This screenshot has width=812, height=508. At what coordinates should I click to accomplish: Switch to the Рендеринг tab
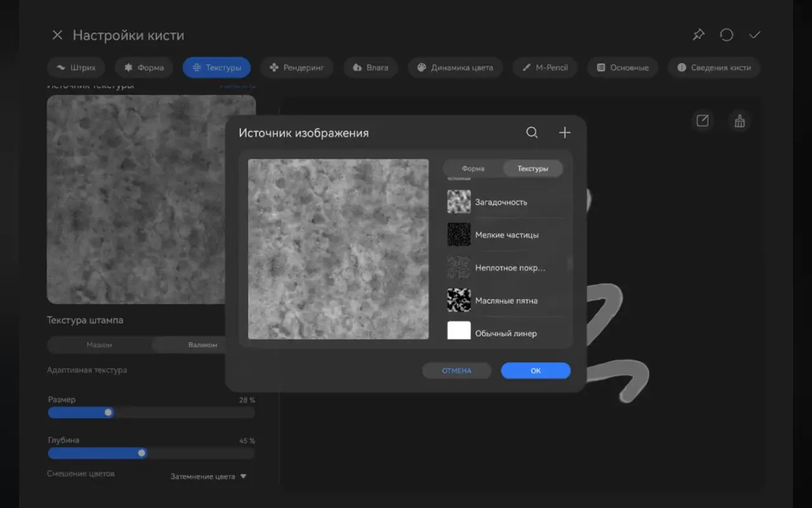[297, 67]
